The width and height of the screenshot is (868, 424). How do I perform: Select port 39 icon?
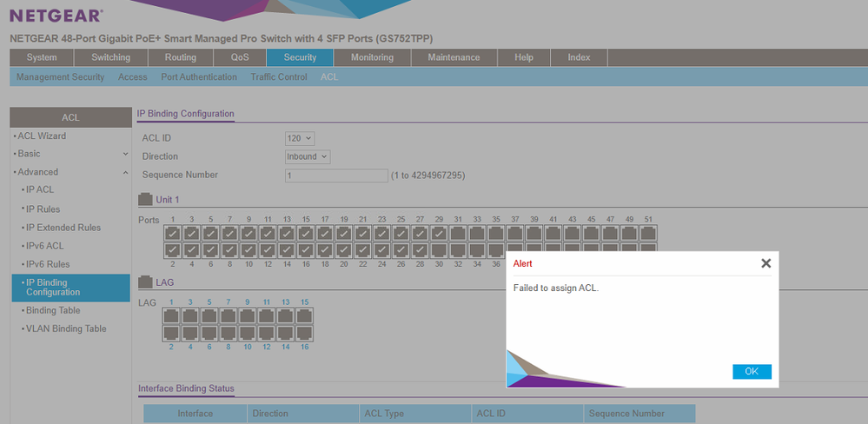(x=534, y=233)
